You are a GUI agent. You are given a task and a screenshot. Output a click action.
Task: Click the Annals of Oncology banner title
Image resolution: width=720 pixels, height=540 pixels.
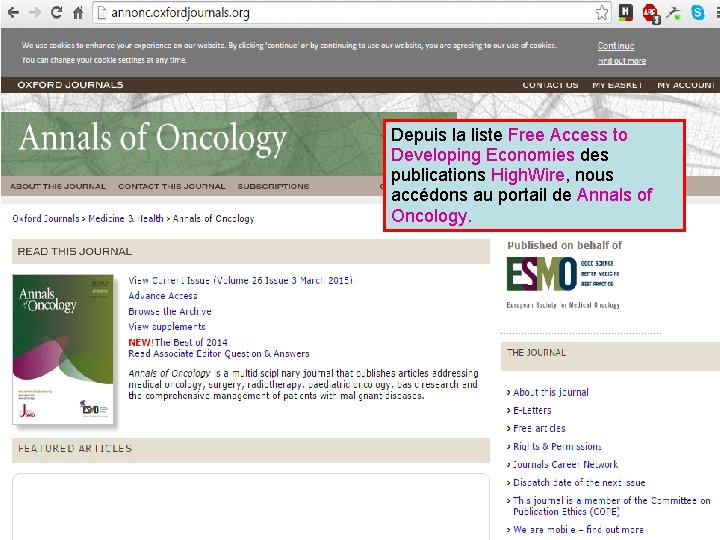(x=153, y=138)
